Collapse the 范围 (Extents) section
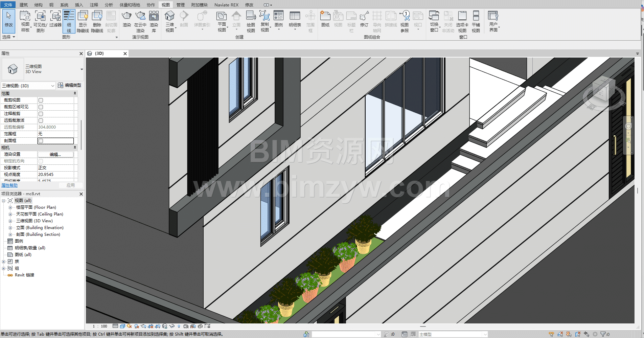 tap(75, 93)
